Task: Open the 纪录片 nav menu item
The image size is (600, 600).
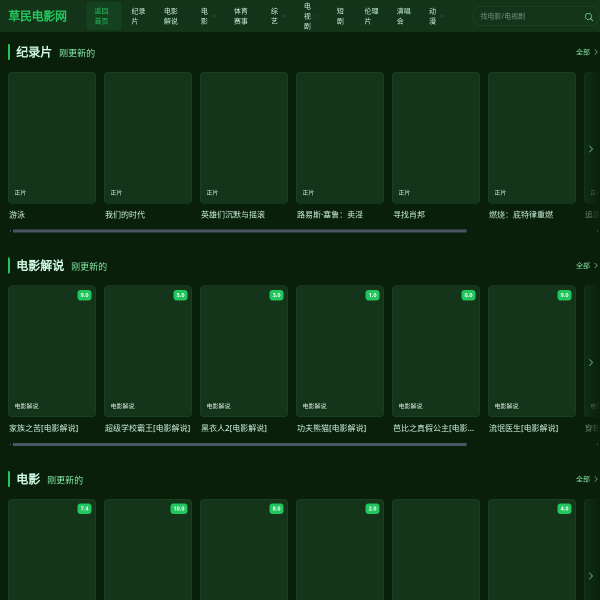Action: pos(138,16)
